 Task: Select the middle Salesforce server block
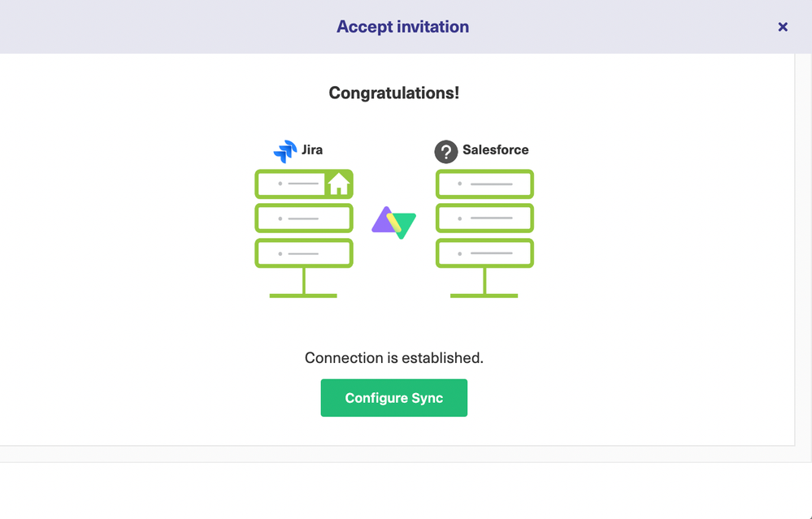[x=484, y=218]
